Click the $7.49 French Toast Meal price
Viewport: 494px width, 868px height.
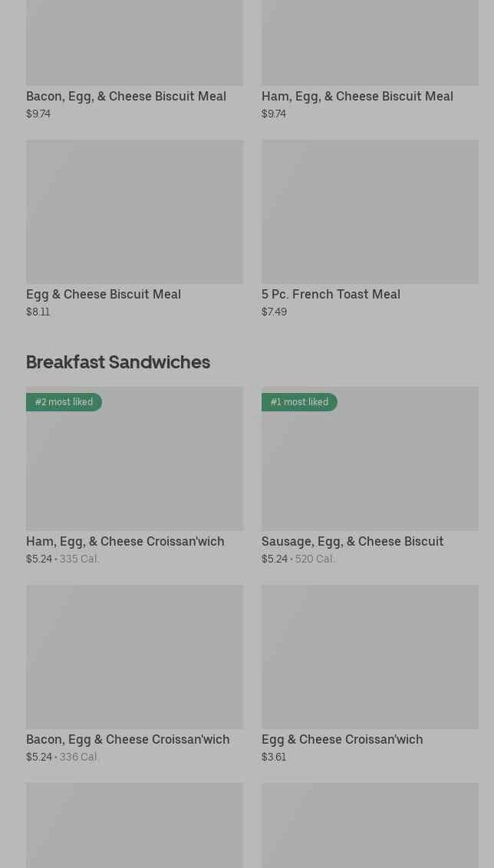coord(274,312)
